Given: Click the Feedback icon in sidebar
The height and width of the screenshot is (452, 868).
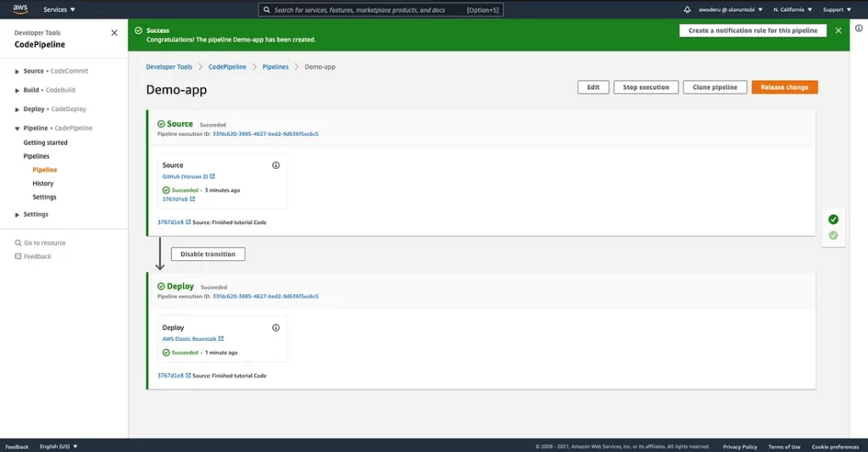Looking at the screenshot, I should (x=19, y=256).
